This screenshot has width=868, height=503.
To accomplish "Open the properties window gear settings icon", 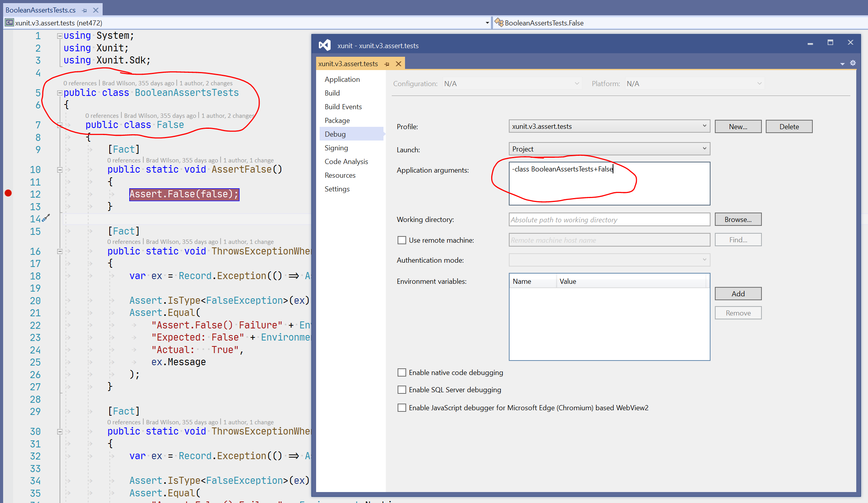I will pyautogui.click(x=853, y=63).
